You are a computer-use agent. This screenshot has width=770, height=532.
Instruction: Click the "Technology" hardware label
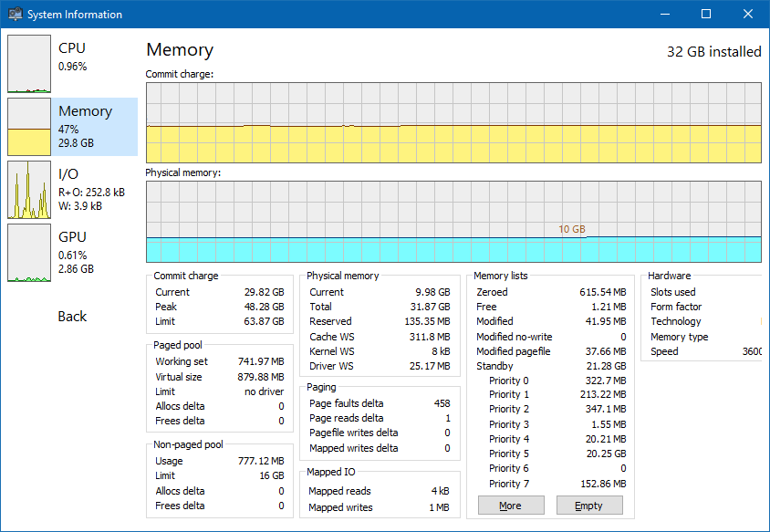[x=676, y=322]
